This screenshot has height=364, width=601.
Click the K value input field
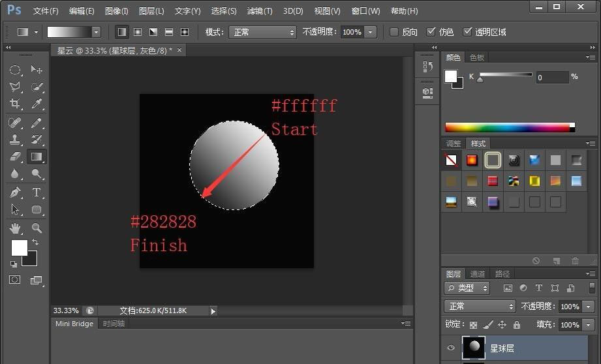[x=552, y=78]
